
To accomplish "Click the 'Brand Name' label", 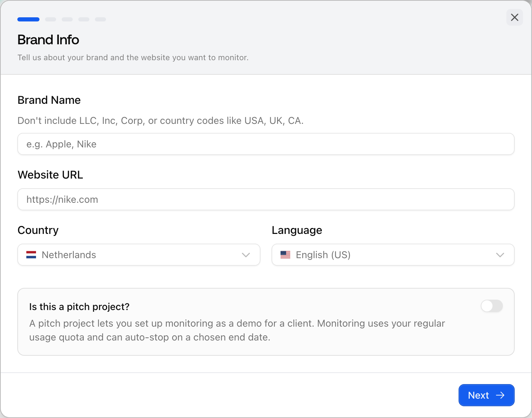I will [x=49, y=100].
